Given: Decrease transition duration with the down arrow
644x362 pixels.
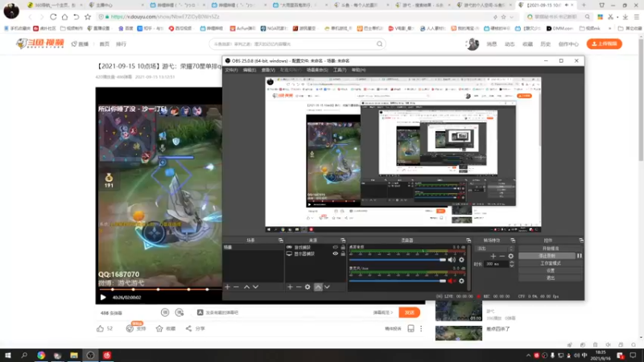Looking at the screenshot, I should point(512,266).
